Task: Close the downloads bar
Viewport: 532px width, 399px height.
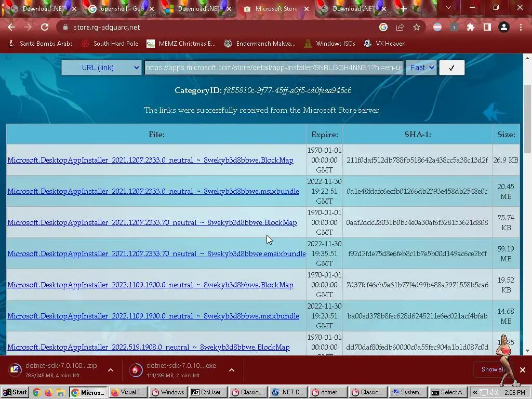Action: pos(523,370)
